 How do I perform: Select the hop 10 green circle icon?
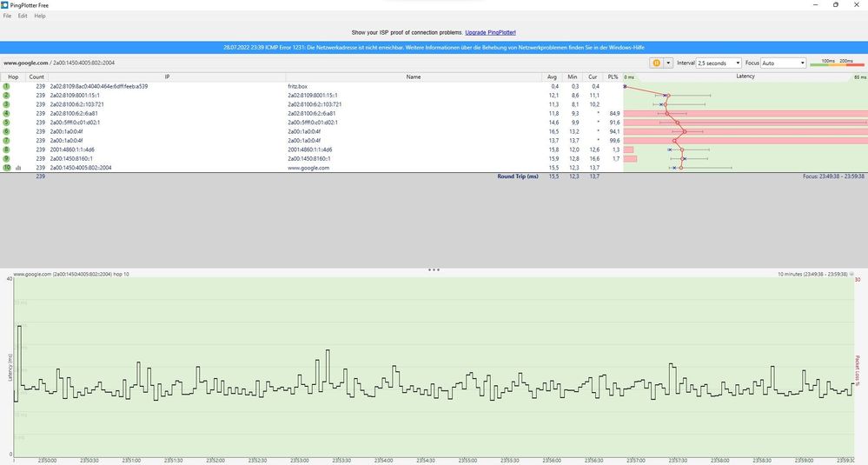(7, 168)
